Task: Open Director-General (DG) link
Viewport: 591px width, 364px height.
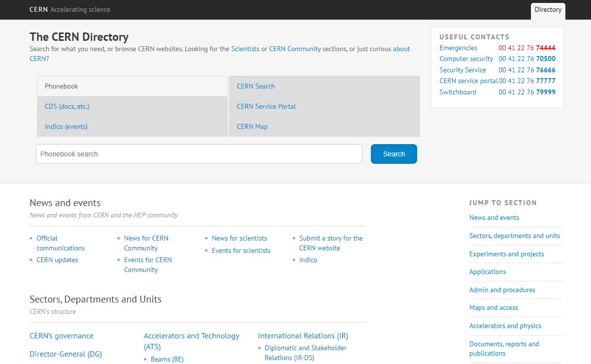Action: click(66, 354)
